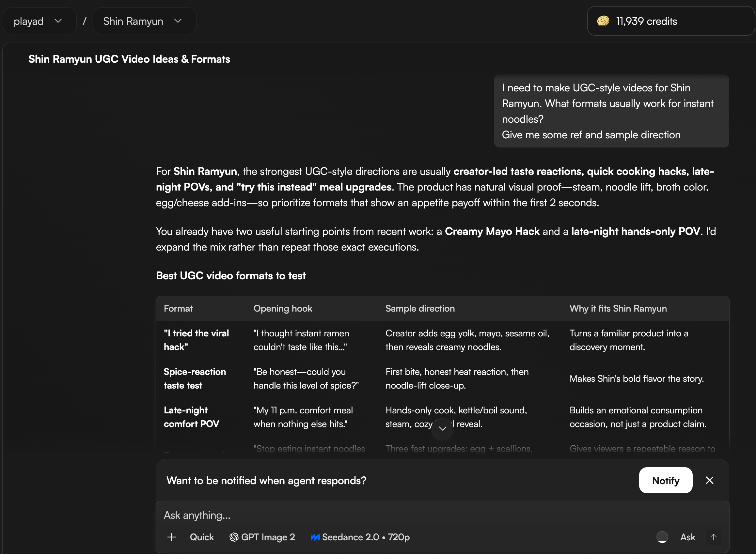Click the chat title Shin Ramyun UGC Video Ideas & Formats
The image size is (756, 554).
point(129,59)
